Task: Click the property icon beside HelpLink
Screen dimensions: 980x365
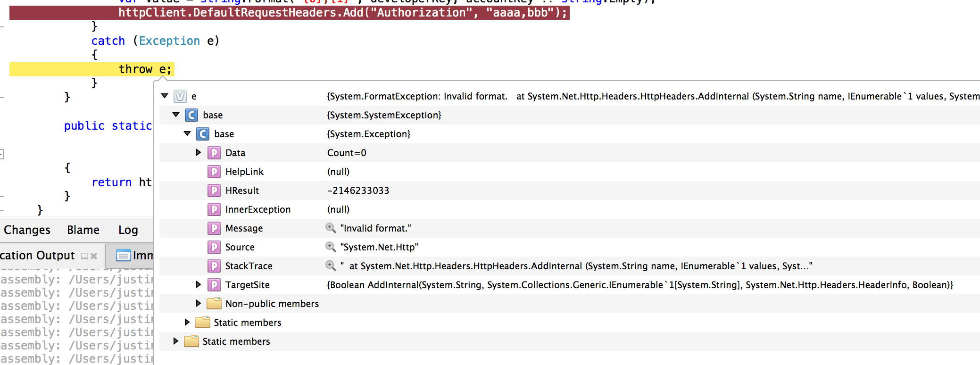Action: click(214, 171)
